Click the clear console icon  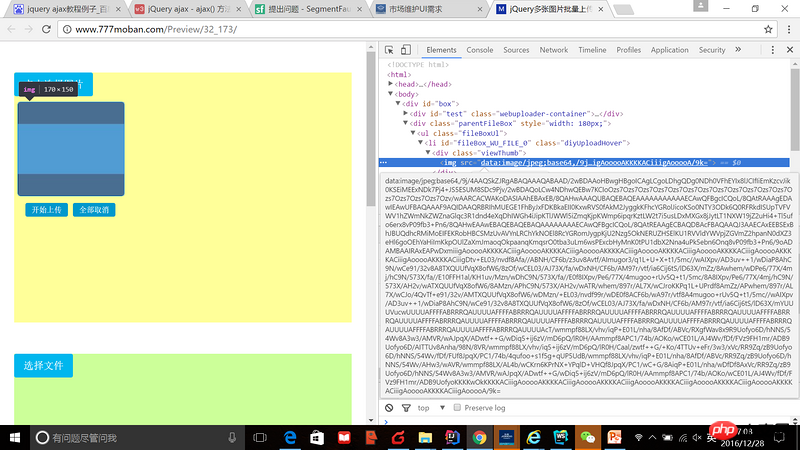[x=389, y=408]
